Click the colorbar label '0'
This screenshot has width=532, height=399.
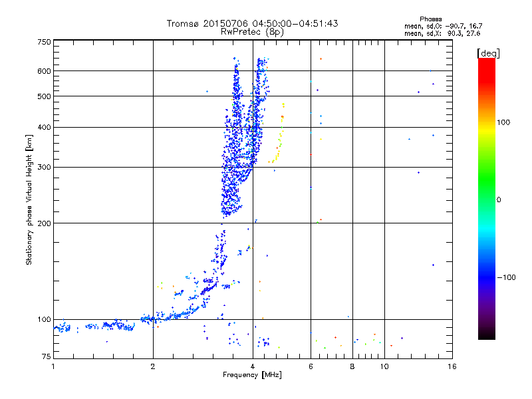point(499,199)
